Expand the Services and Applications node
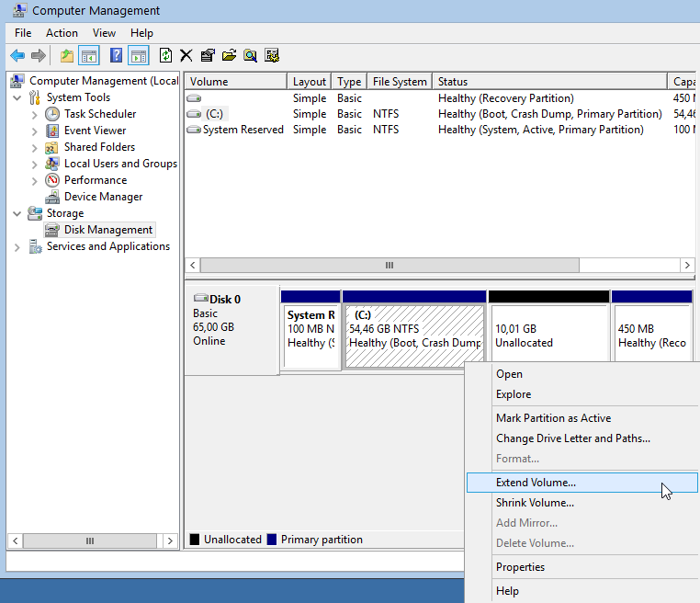700x603 pixels. pyautogui.click(x=17, y=246)
